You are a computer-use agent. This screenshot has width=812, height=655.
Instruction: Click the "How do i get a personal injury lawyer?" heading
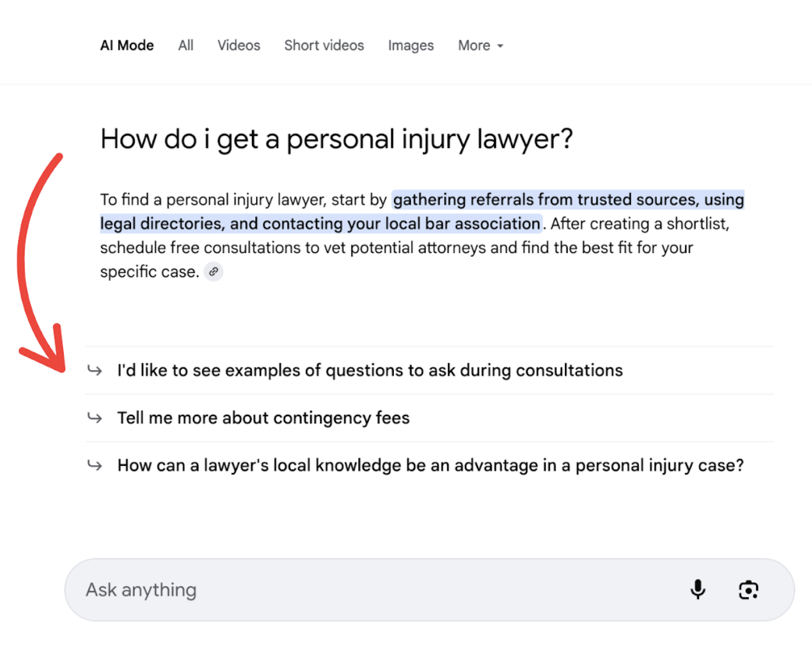(336, 139)
